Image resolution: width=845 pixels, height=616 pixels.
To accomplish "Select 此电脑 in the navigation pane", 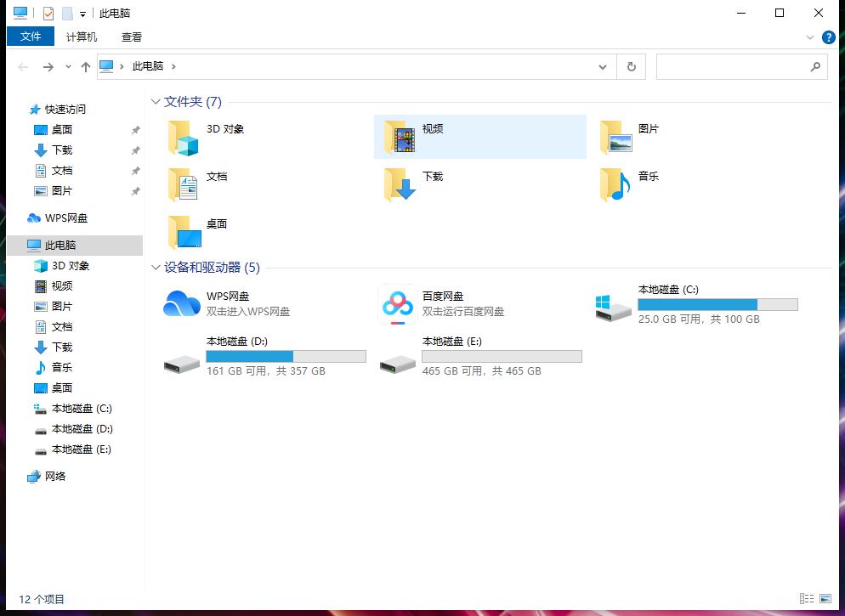I will tap(75, 246).
